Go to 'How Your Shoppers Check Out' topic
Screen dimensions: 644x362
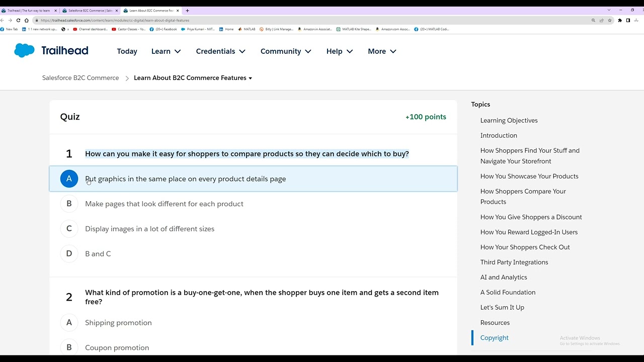point(525,247)
